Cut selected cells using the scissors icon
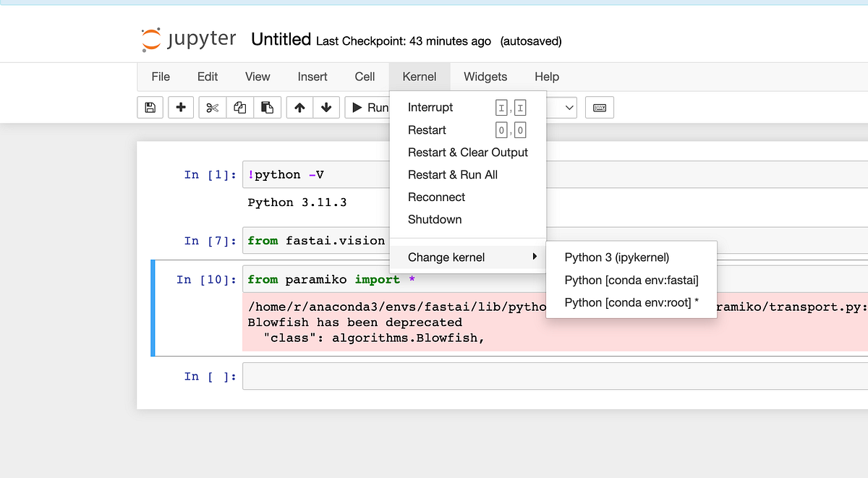The width and height of the screenshot is (868, 478). click(211, 107)
